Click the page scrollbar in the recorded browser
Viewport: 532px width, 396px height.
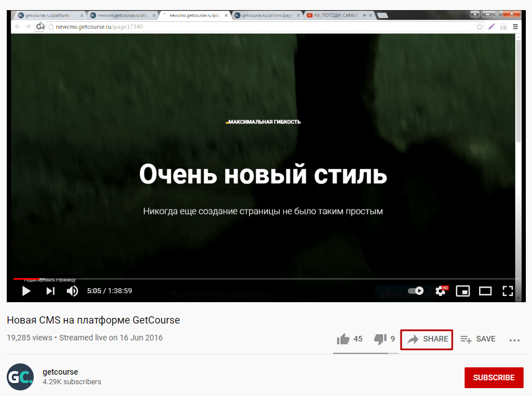(x=518, y=92)
